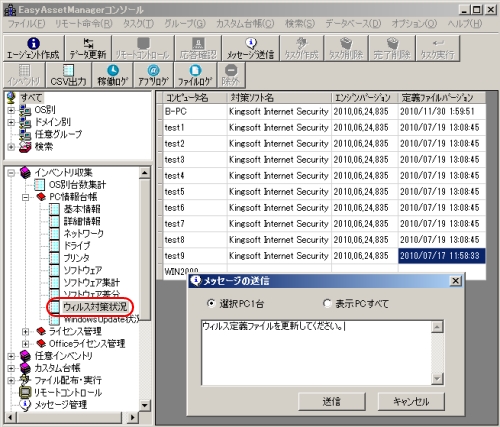500x427 pixels.
Task: Click the 送信 button in dialog
Action: tap(332, 401)
